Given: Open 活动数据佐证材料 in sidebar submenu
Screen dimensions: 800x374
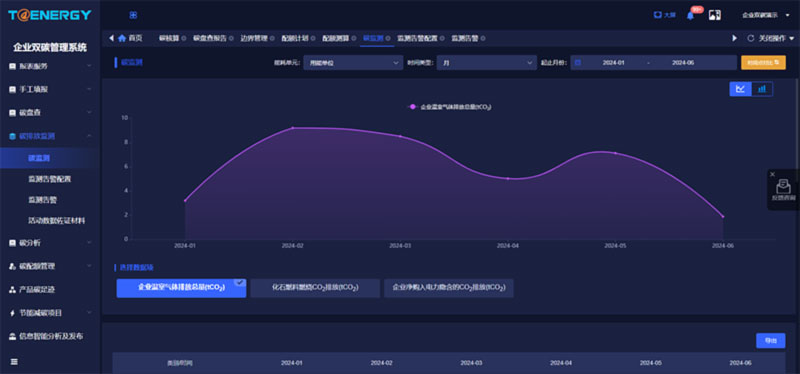Looking at the screenshot, I should click(x=57, y=221).
